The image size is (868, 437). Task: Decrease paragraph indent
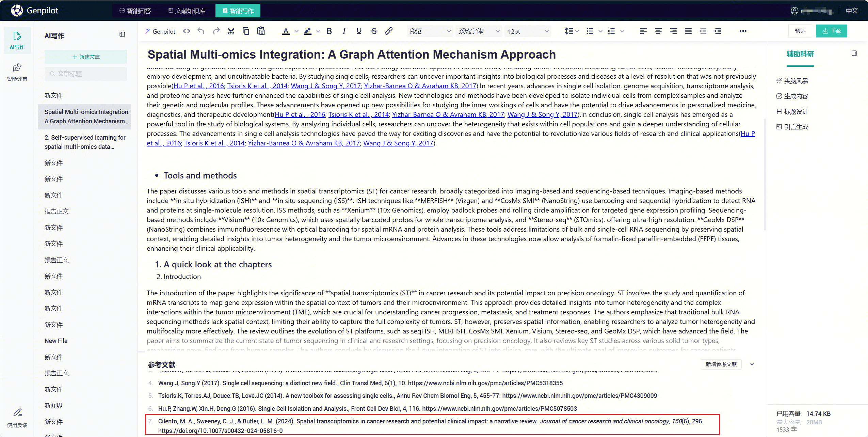click(x=703, y=31)
